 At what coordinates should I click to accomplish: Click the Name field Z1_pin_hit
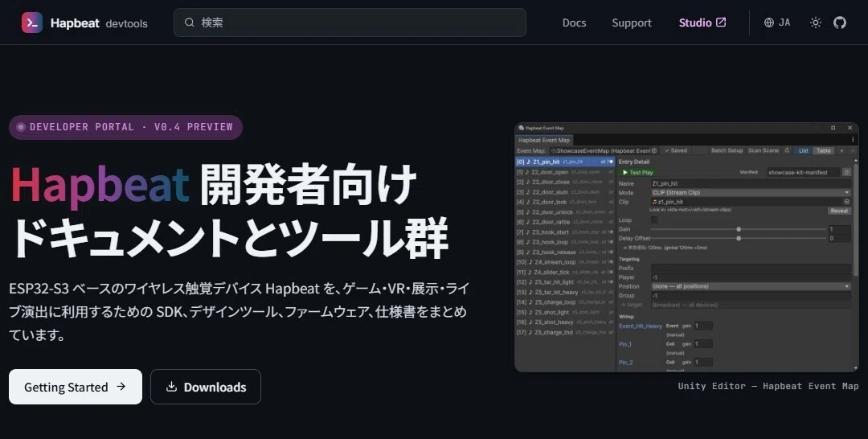(x=751, y=183)
